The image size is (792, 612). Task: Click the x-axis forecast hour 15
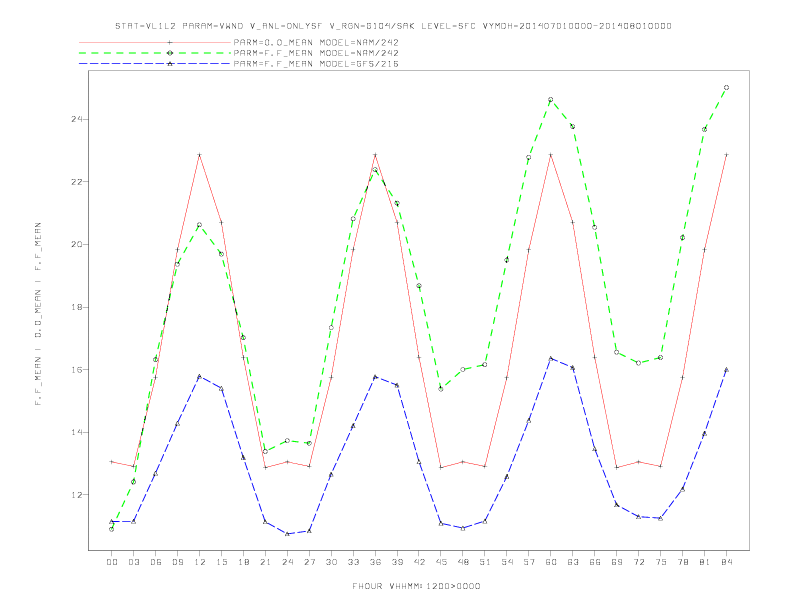pyautogui.click(x=221, y=562)
